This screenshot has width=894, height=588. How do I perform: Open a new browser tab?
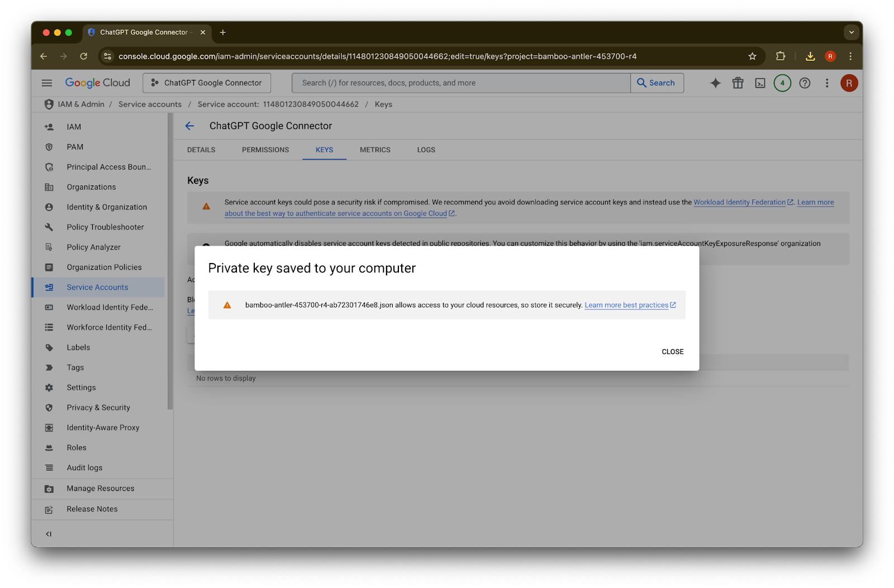(223, 32)
